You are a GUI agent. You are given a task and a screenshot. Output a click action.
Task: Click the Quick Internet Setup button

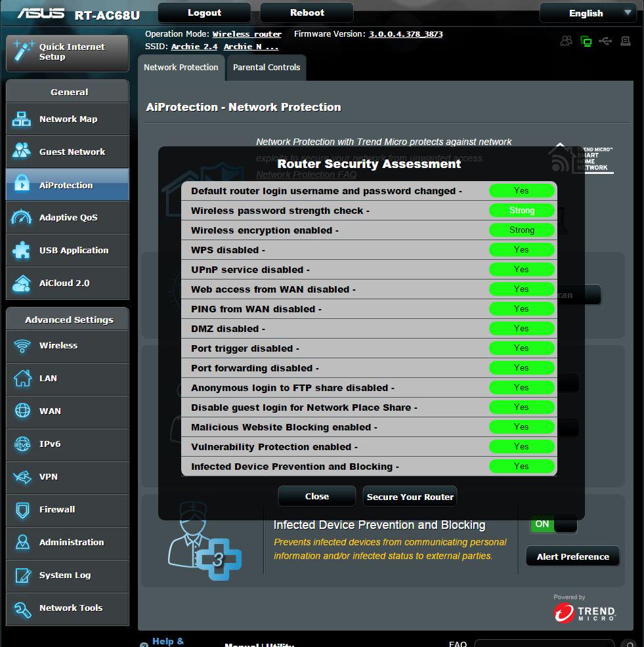click(x=68, y=53)
